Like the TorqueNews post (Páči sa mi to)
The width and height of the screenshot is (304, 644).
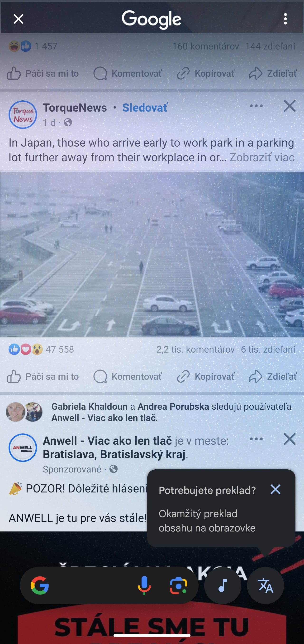pos(43,376)
